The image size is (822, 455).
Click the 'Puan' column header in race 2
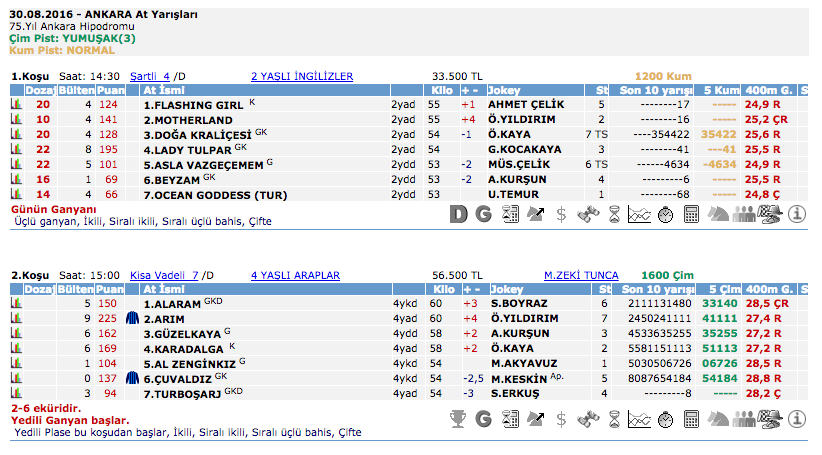[107, 289]
